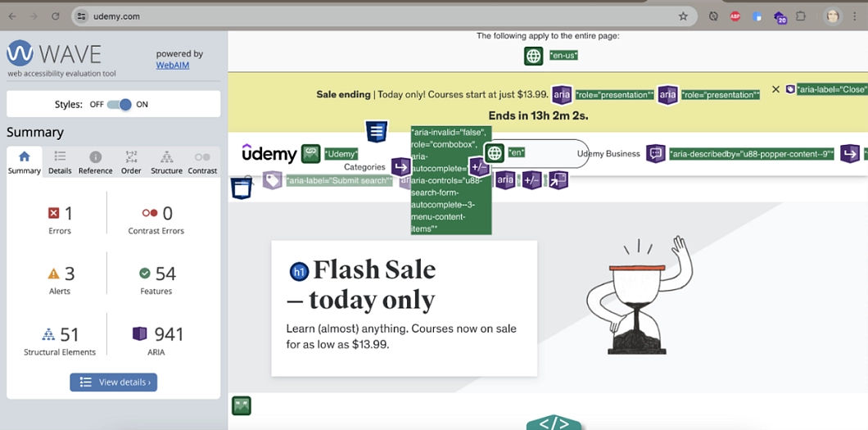The width and height of the screenshot is (868, 430).
Task: Click the h1 heading icon before Flash Sale
Action: [299, 271]
